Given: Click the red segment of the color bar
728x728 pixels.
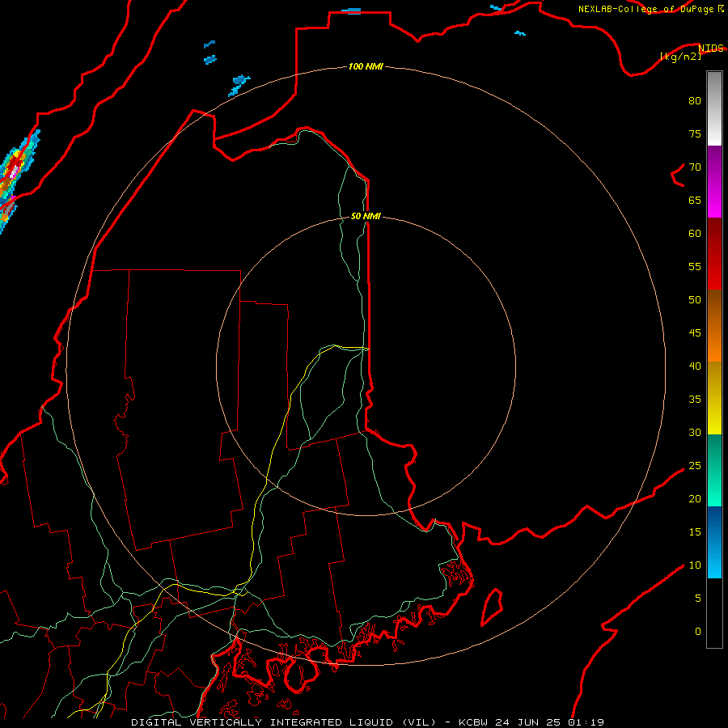Looking at the screenshot, I should [x=714, y=253].
